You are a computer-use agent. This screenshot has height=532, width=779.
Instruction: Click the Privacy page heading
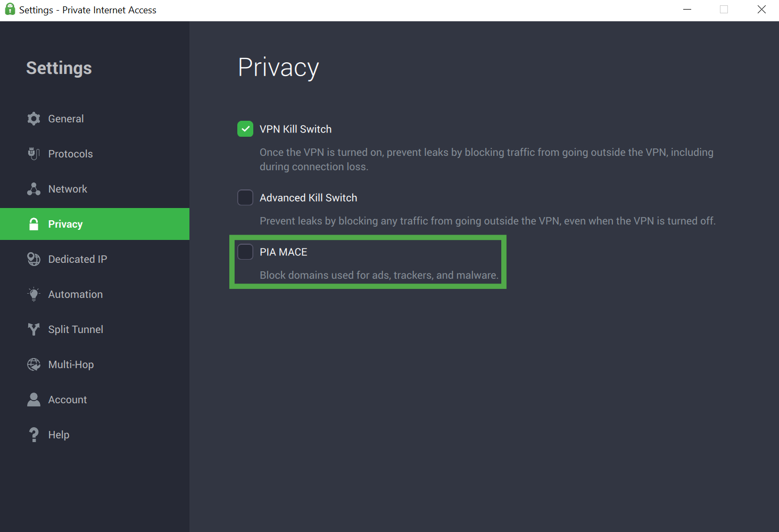point(278,68)
